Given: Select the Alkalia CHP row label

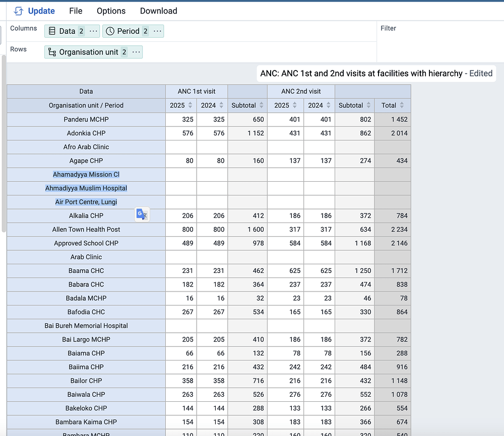Looking at the screenshot, I should (x=86, y=216).
